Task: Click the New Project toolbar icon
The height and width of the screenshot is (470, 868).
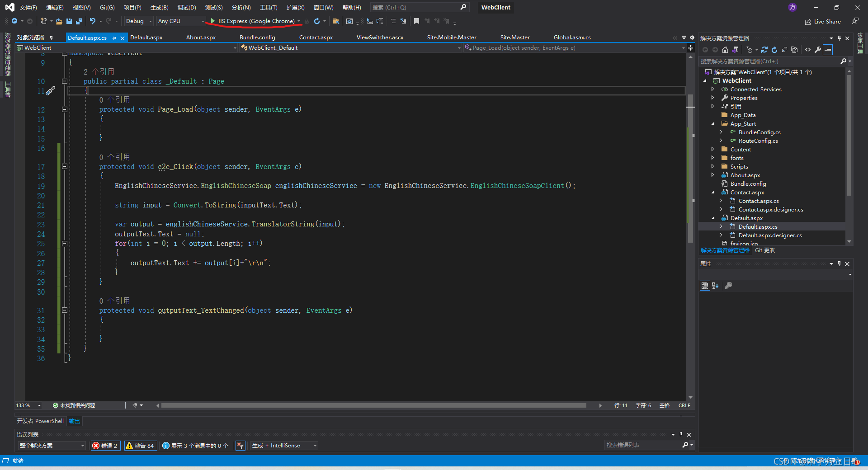Action: coord(43,21)
